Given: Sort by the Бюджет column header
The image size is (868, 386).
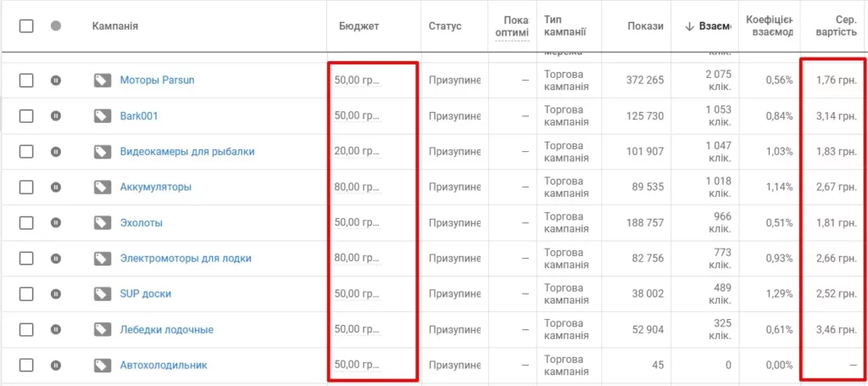Looking at the screenshot, I should pyautogui.click(x=359, y=26).
